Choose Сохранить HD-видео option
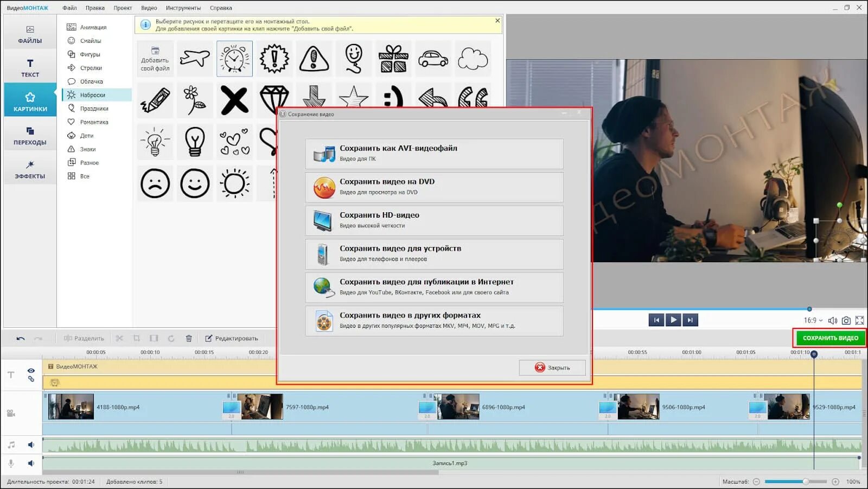The width and height of the screenshot is (868, 489). pyautogui.click(x=434, y=220)
